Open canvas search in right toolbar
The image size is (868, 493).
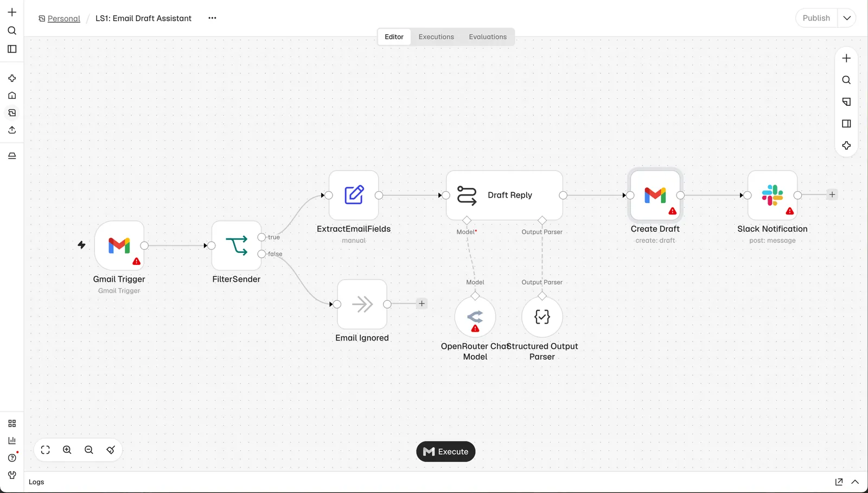tap(846, 80)
